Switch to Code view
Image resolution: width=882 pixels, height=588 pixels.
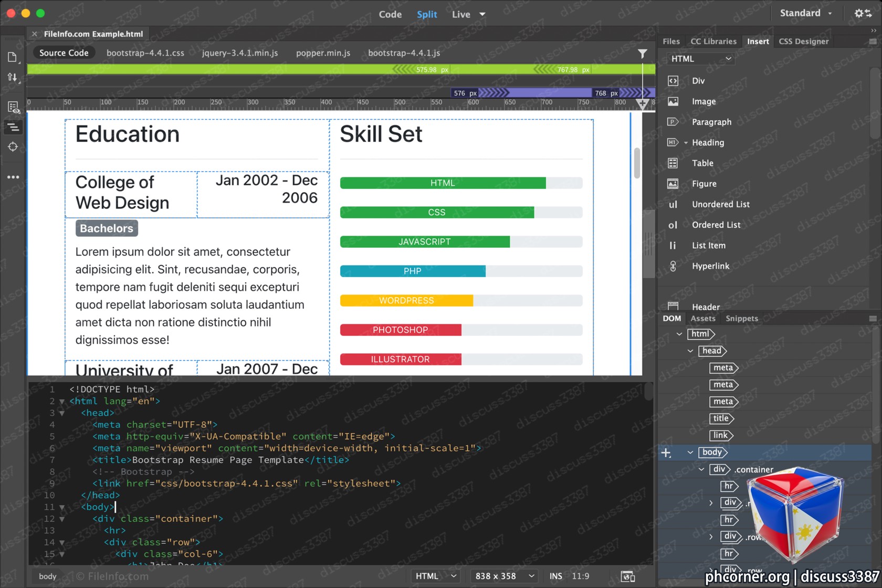click(x=390, y=14)
